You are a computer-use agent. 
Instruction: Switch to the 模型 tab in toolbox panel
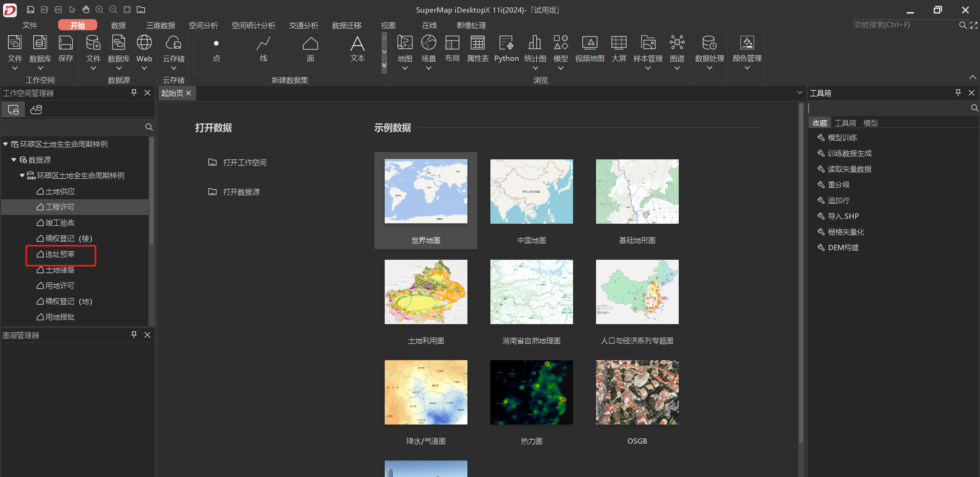point(871,123)
